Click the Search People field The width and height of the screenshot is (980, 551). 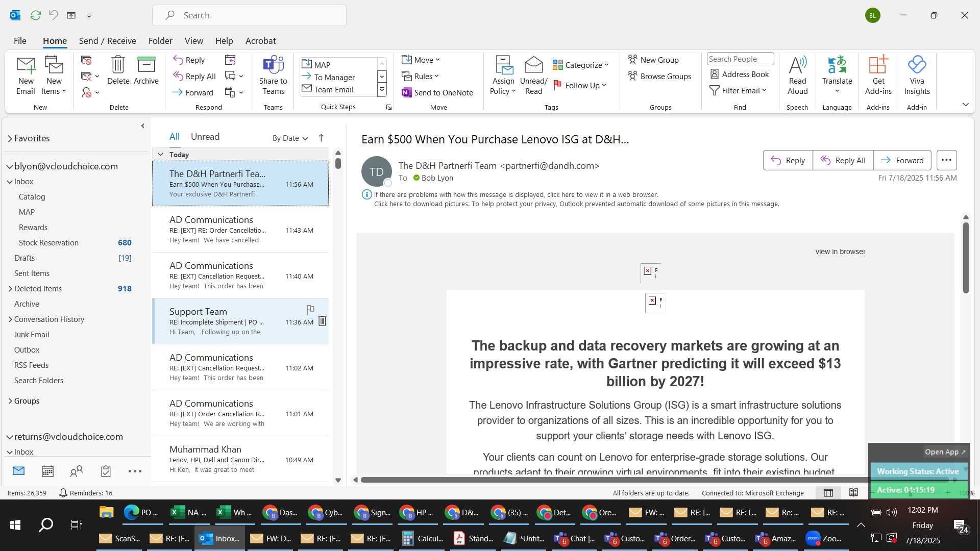[x=740, y=59]
